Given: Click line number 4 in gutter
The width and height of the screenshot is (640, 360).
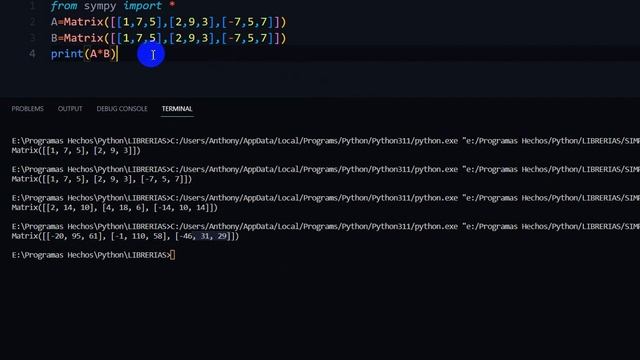Looking at the screenshot, I should point(32,54).
